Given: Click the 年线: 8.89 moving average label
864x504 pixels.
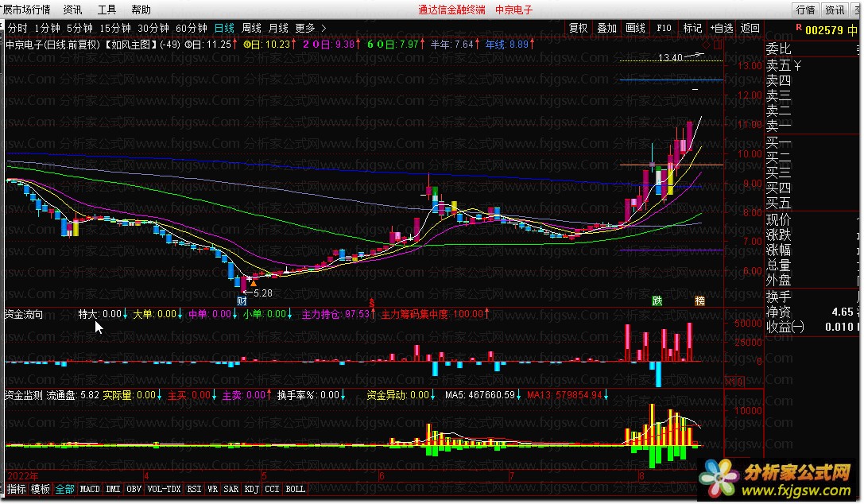Looking at the screenshot, I should pyautogui.click(x=506, y=44).
